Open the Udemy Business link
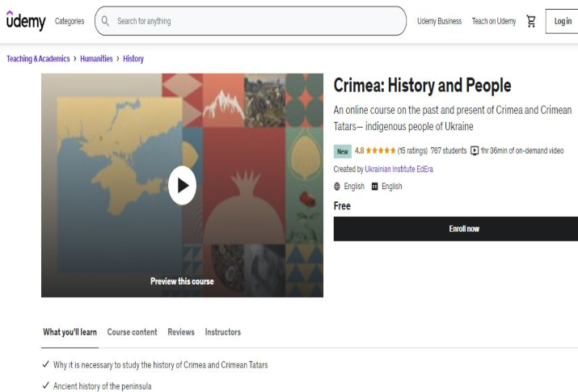The width and height of the screenshot is (578, 392). 439,21
